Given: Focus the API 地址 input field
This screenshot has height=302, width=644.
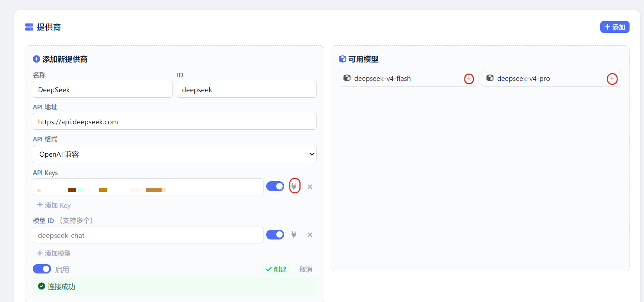Looking at the screenshot, I should tap(174, 122).
